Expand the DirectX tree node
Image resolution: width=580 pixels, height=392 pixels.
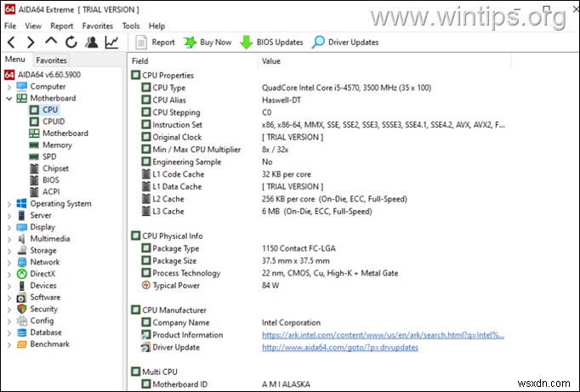pyautogui.click(x=9, y=275)
